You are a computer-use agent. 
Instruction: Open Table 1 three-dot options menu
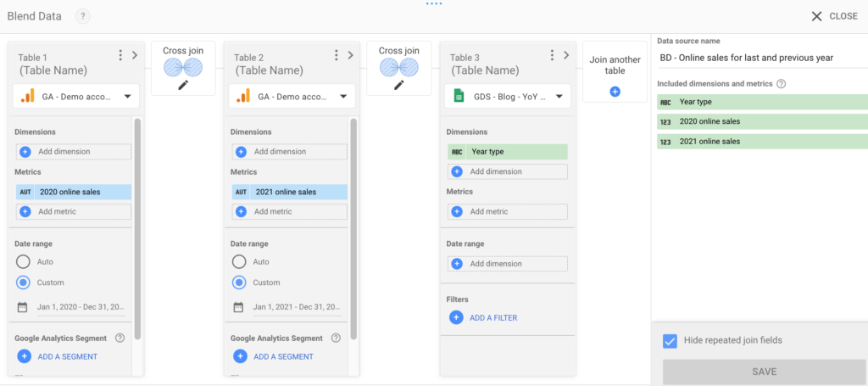(x=120, y=55)
